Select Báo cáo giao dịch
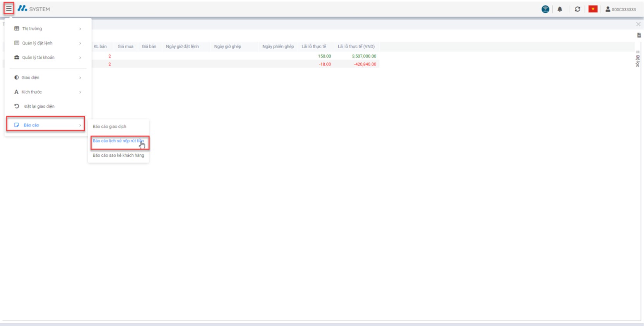This screenshot has height=326, width=644. coord(110,126)
